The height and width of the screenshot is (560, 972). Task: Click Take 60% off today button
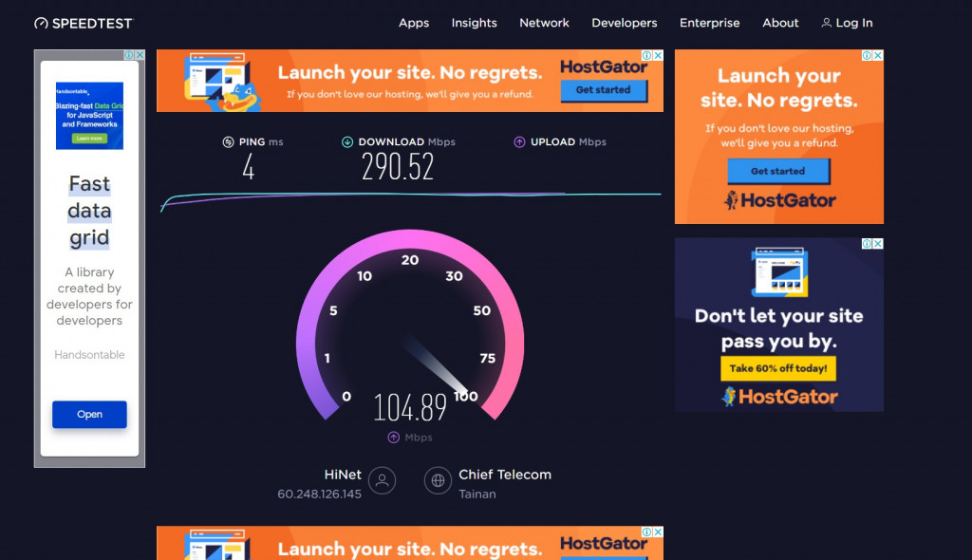778,368
